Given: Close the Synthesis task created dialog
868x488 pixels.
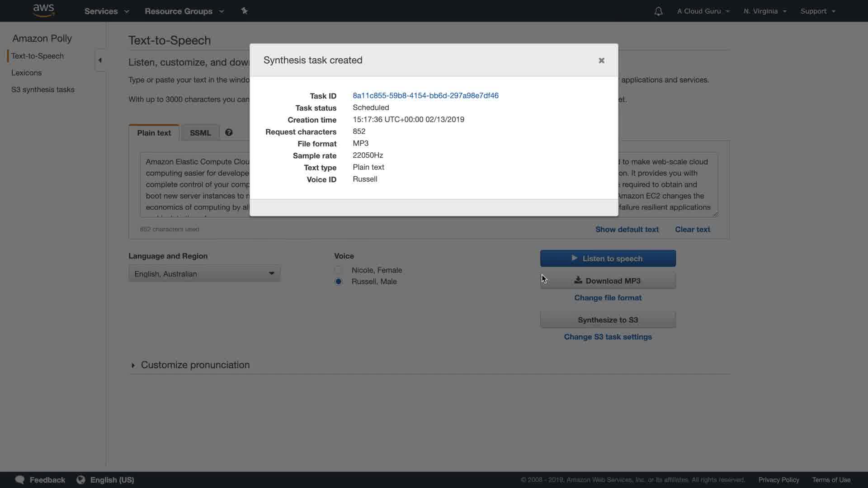Looking at the screenshot, I should tap(601, 61).
